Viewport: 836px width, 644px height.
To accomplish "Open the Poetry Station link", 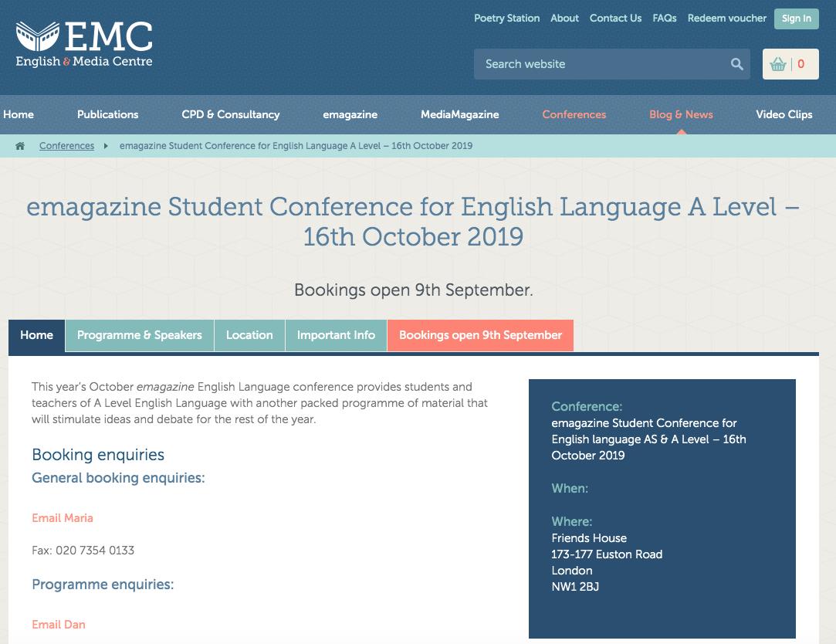I will tap(506, 18).
